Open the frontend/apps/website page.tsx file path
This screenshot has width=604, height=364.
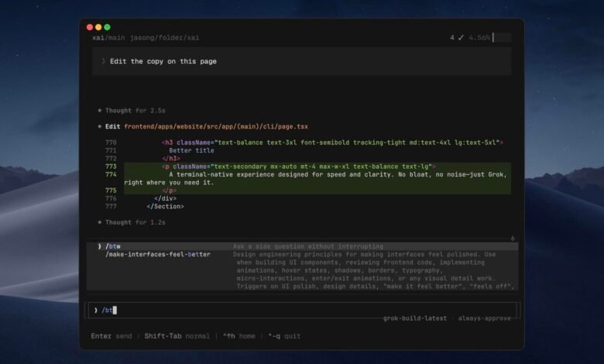216,126
